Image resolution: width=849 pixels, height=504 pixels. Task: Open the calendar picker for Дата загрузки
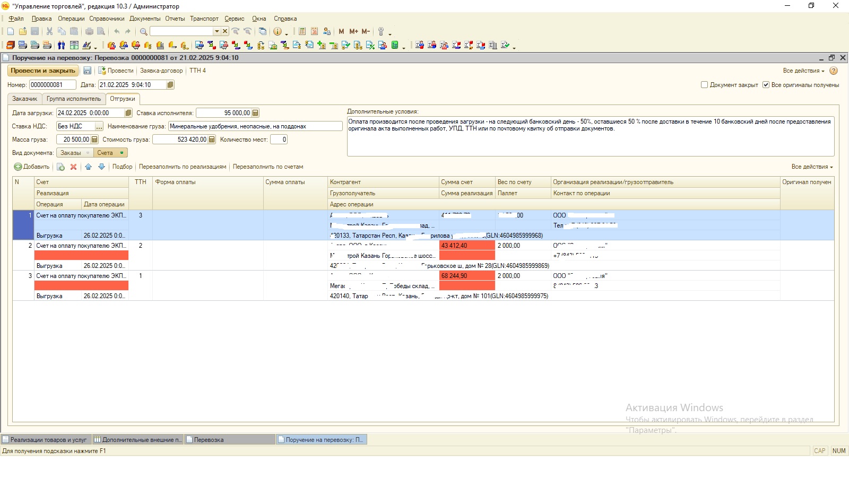[x=128, y=113]
